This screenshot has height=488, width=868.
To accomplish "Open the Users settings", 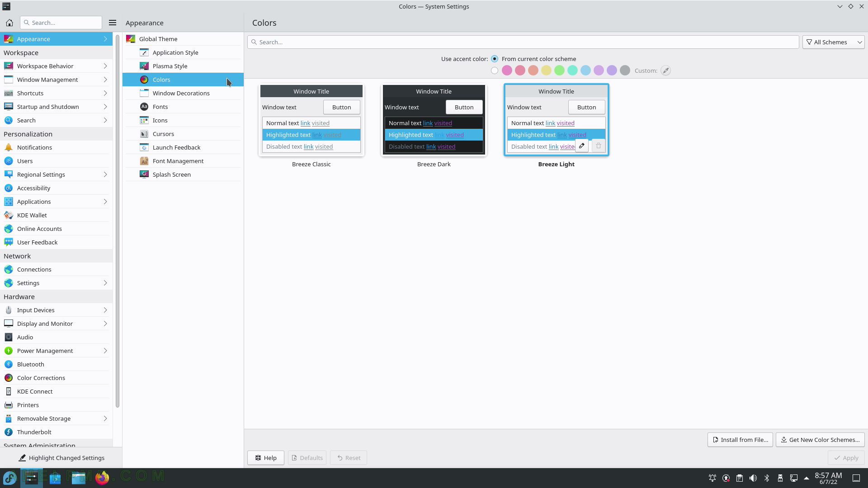I will (x=57, y=161).
